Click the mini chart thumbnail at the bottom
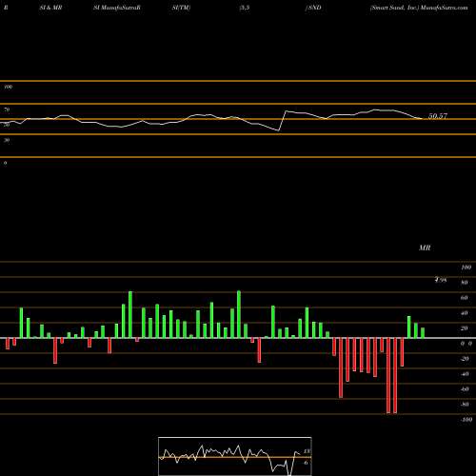Viewport: 476px width, 476px height. point(235,456)
